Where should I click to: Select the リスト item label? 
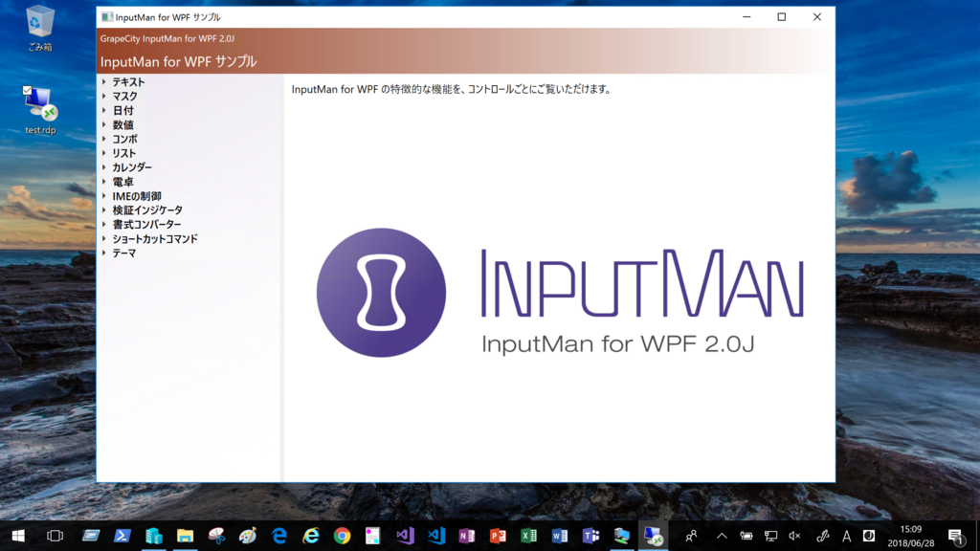point(123,153)
